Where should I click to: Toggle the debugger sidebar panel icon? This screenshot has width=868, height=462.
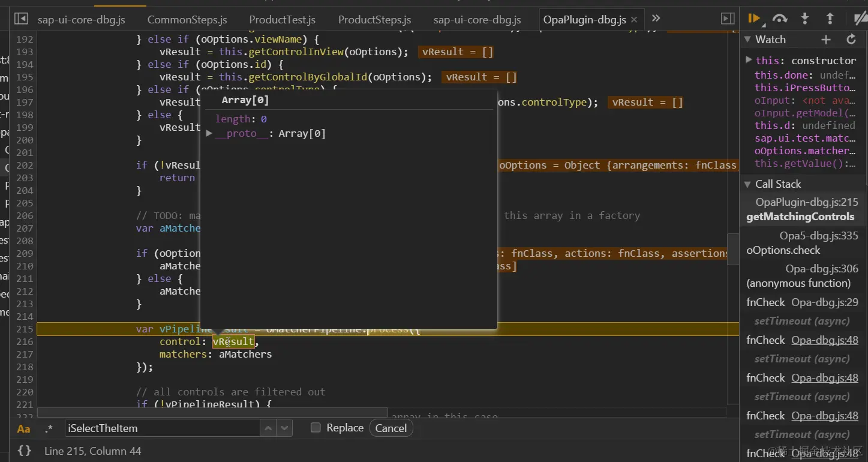[x=728, y=19]
